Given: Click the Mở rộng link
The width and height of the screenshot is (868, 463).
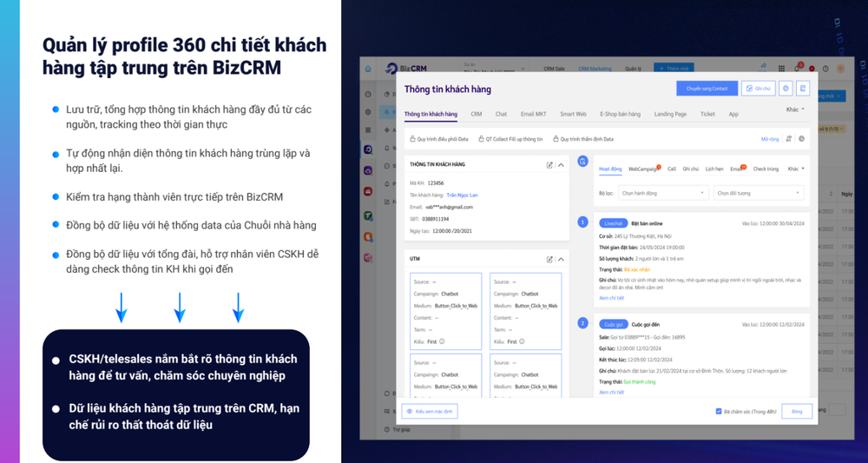Looking at the screenshot, I should coord(769,139).
